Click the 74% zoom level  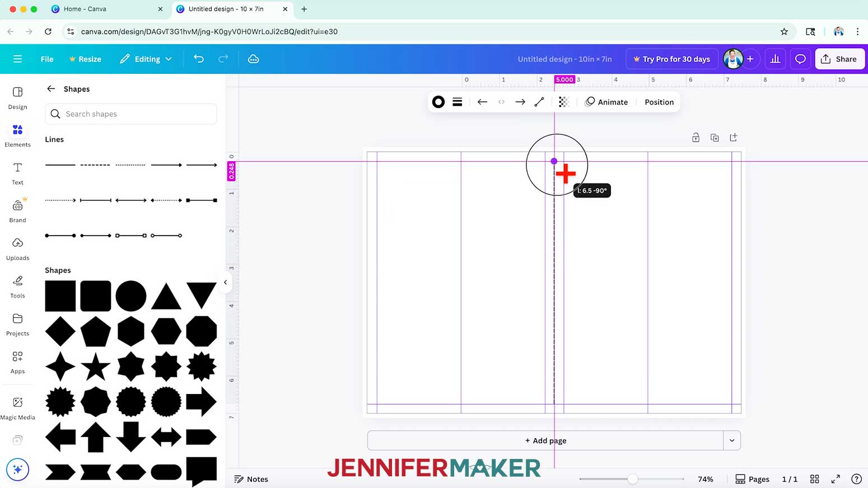pyautogui.click(x=706, y=479)
